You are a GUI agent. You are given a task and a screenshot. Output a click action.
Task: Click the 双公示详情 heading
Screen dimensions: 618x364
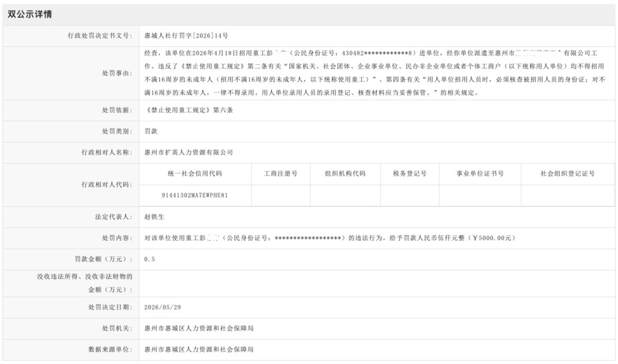point(30,15)
